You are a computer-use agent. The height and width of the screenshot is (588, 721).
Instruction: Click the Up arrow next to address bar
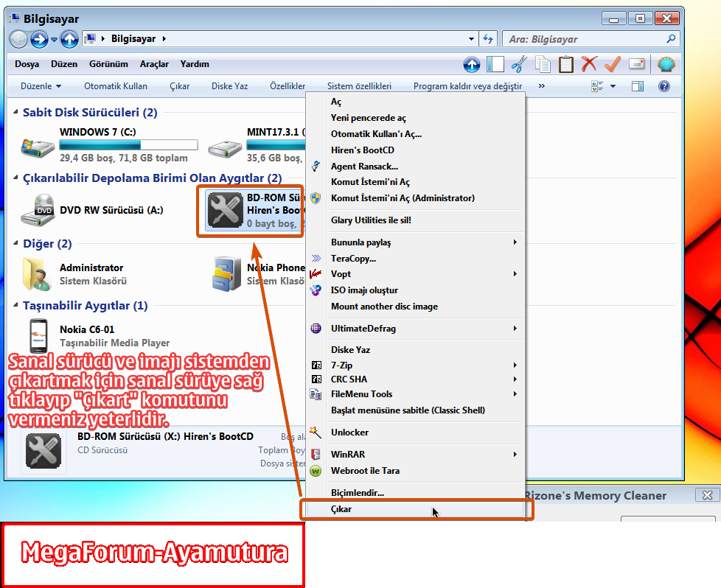click(x=69, y=39)
